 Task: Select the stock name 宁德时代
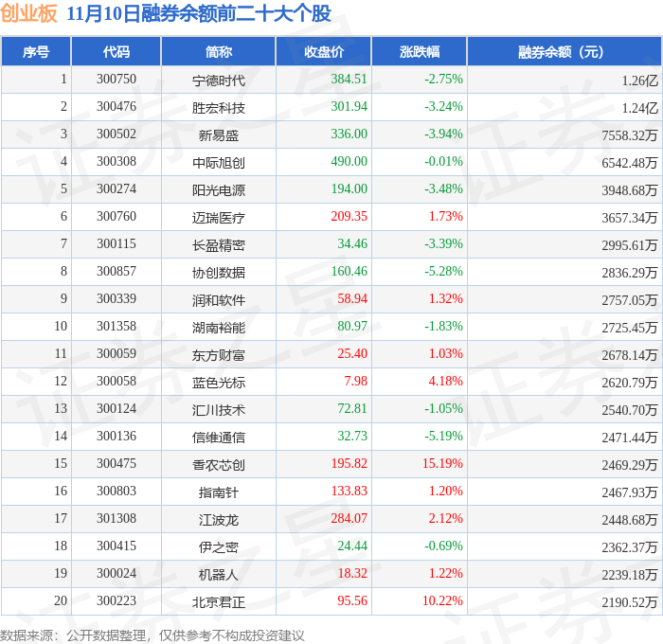click(219, 80)
